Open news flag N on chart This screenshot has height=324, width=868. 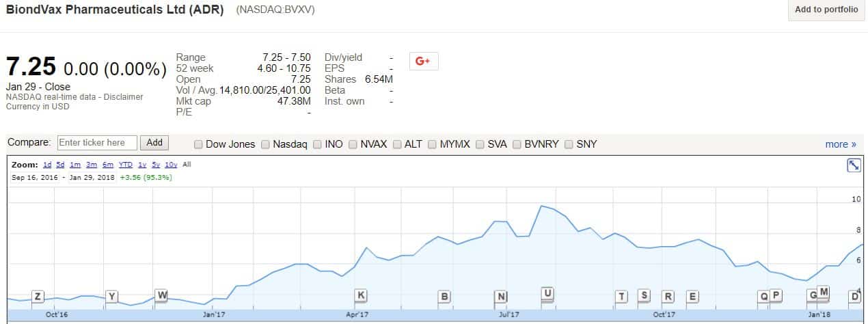pos(501,296)
